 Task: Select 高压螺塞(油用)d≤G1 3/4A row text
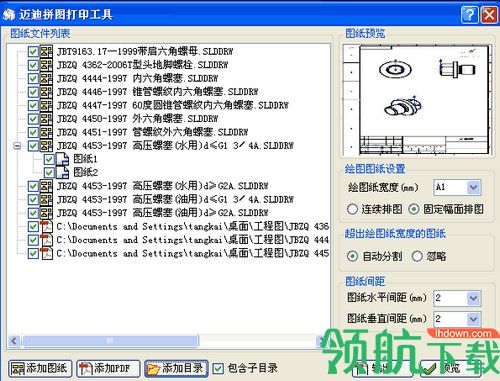coord(175,199)
